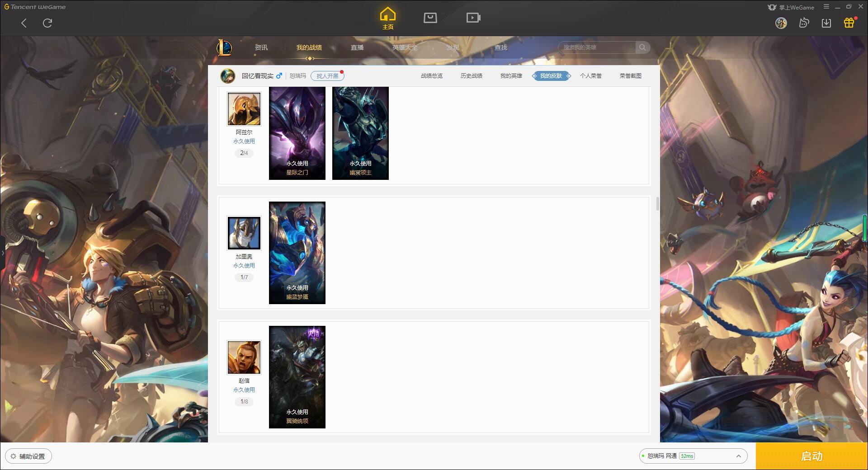Open the video icon in the top bar
868x470 pixels.
point(473,18)
